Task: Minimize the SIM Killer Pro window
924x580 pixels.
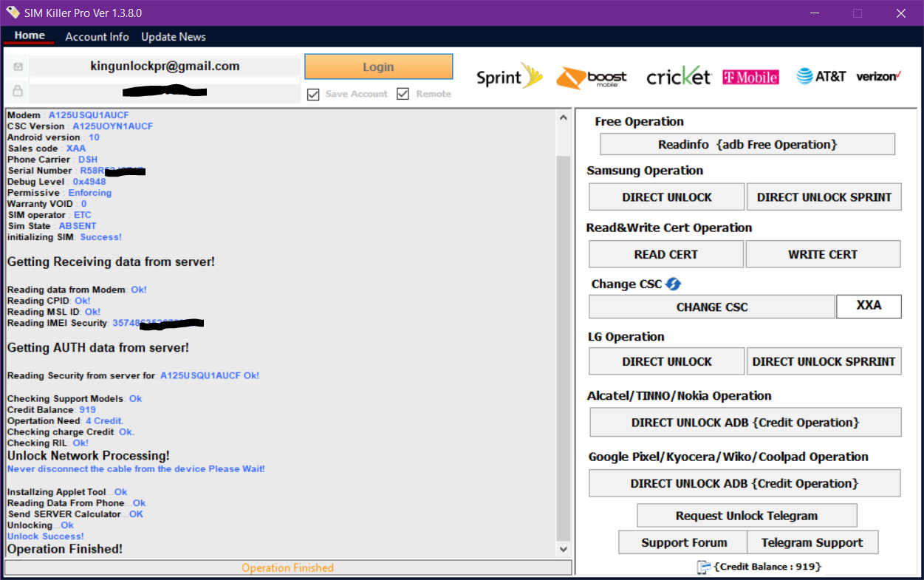Action: pyautogui.click(x=813, y=13)
